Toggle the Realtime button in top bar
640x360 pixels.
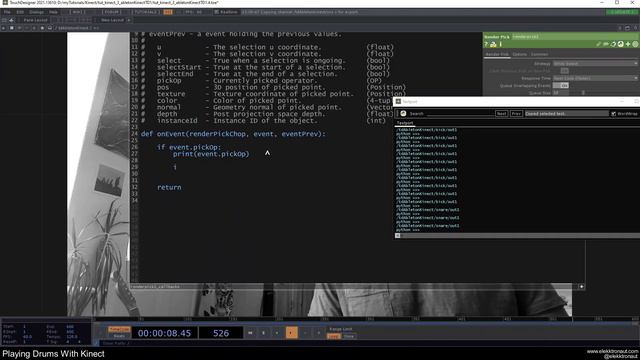(226, 12)
